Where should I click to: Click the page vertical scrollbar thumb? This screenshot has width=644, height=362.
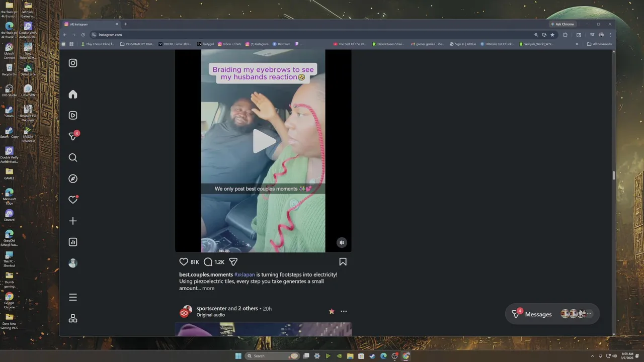(x=614, y=175)
